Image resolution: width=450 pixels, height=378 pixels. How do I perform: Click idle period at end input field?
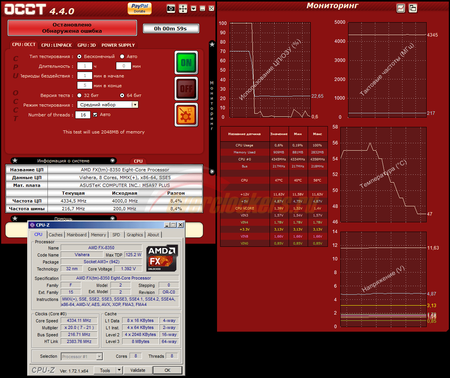(x=85, y=85)
